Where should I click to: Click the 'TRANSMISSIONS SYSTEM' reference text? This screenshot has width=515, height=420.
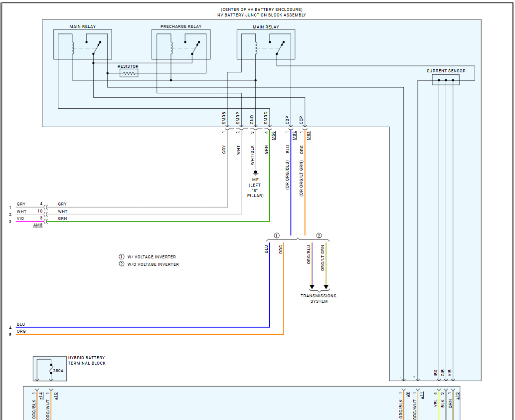(319, 298)
